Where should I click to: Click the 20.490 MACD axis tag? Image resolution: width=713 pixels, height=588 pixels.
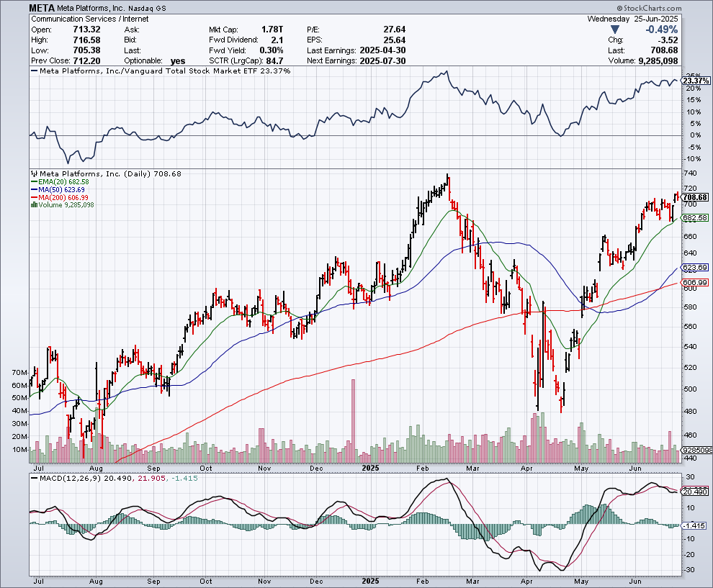[x=696, y=492]
